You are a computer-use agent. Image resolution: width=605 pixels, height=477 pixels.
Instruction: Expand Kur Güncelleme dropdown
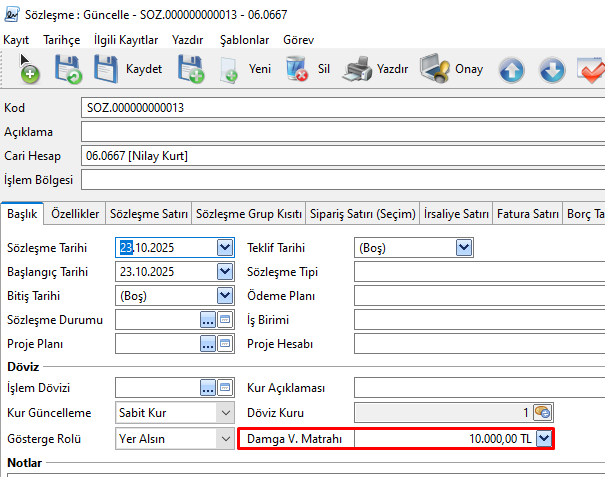(225, 412)
